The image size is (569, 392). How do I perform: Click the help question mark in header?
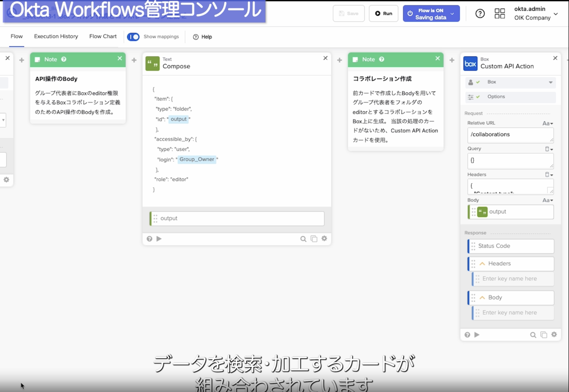tap(480, 14)
